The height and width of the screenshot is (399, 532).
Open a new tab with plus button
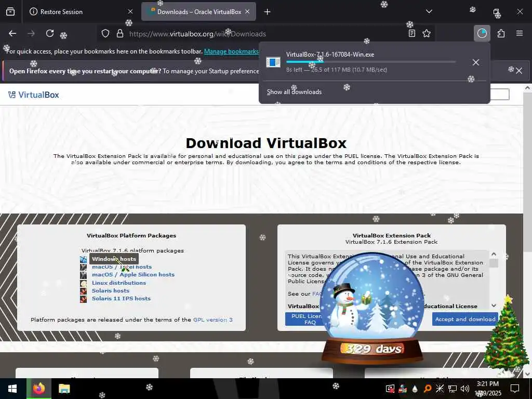click(268, 12)
